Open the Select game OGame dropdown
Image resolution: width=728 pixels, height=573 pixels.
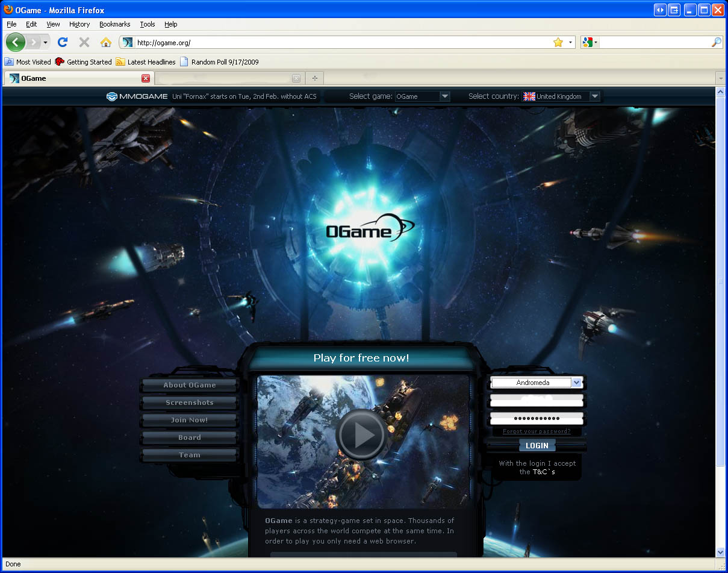pos(422,96)
